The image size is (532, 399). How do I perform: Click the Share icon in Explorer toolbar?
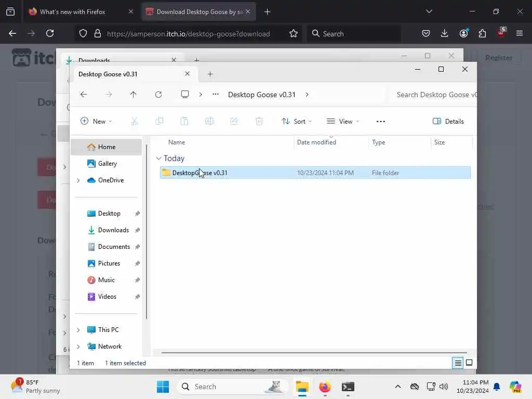pyautogui.click(x=234, y=121)
